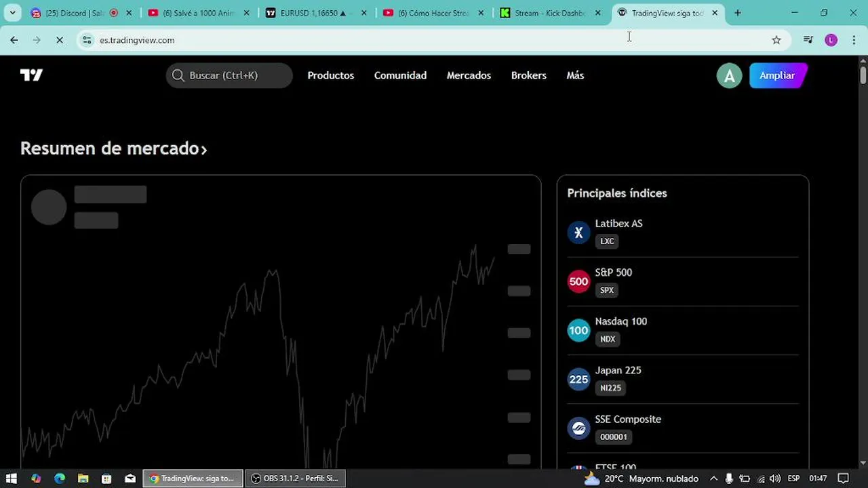Open the Productos menu
The image size is (868, 488).
tap(331, 75)
